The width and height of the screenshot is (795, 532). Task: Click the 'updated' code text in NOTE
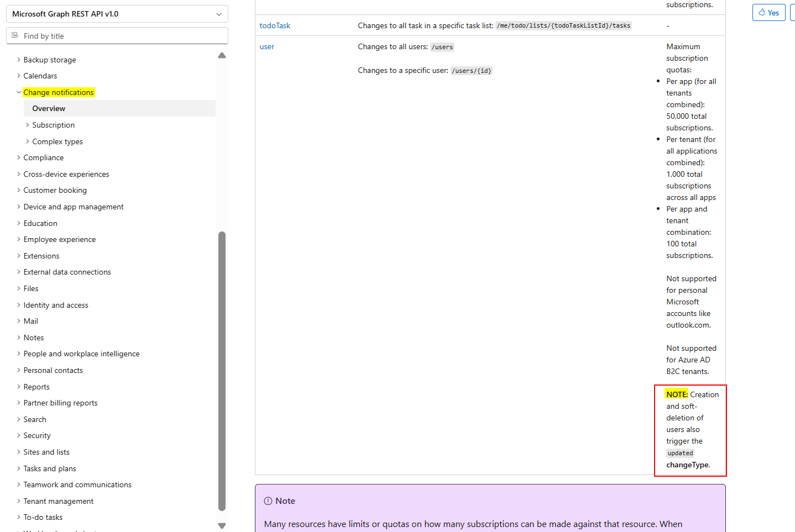coord(680,453)
